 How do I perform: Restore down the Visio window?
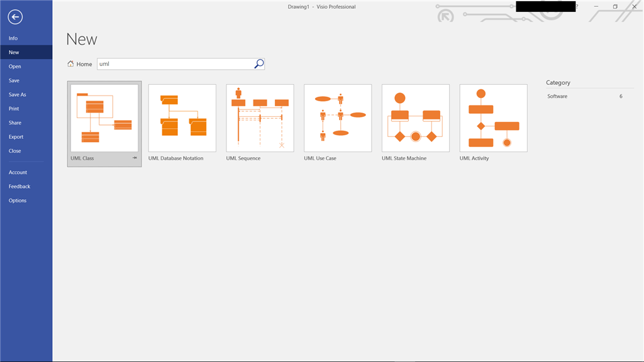tap(615, 6)
